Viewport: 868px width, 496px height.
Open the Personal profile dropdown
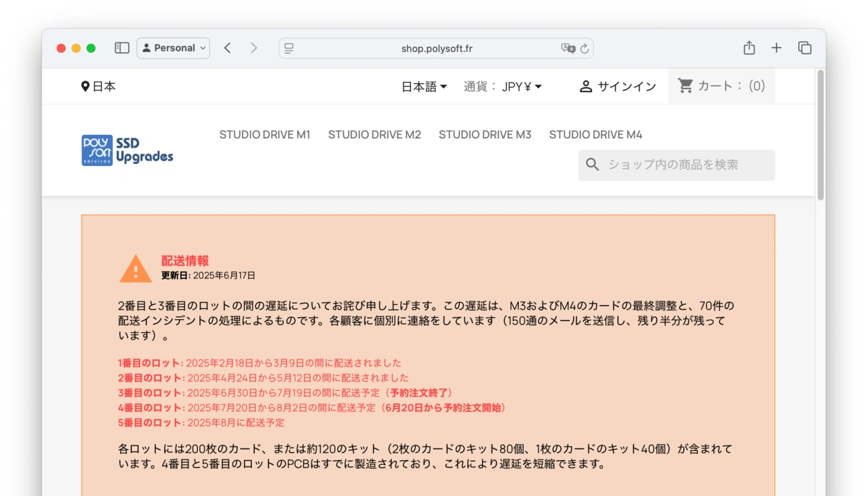(174, 48)
